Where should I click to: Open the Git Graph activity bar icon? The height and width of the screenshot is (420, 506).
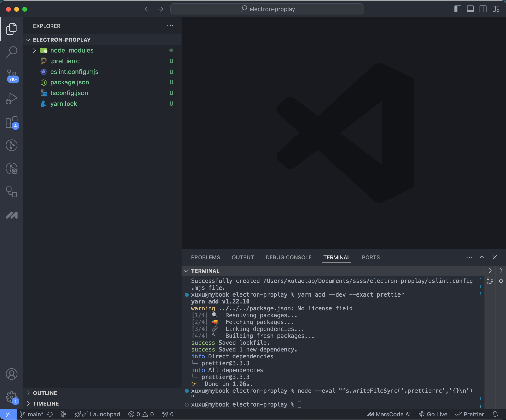coord(12,145)
